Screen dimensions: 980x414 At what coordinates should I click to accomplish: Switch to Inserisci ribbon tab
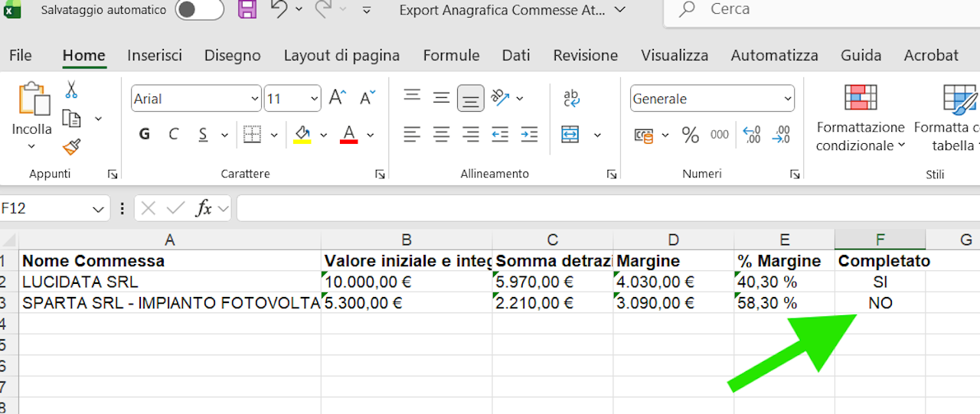tap(155, 55)
